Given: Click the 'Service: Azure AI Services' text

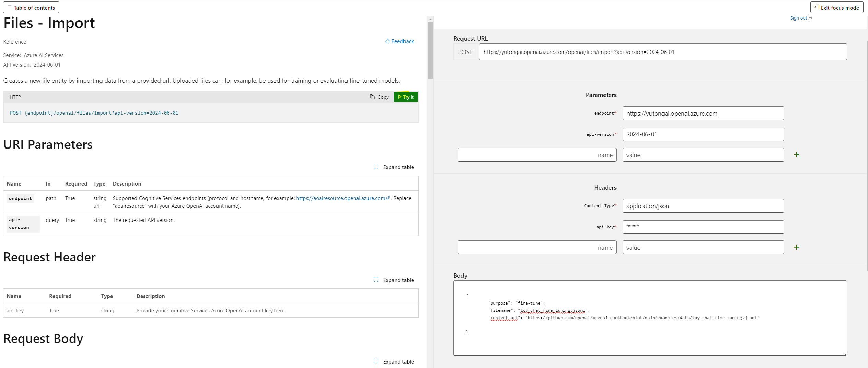Looking at the screenshot, I should 33,55.
